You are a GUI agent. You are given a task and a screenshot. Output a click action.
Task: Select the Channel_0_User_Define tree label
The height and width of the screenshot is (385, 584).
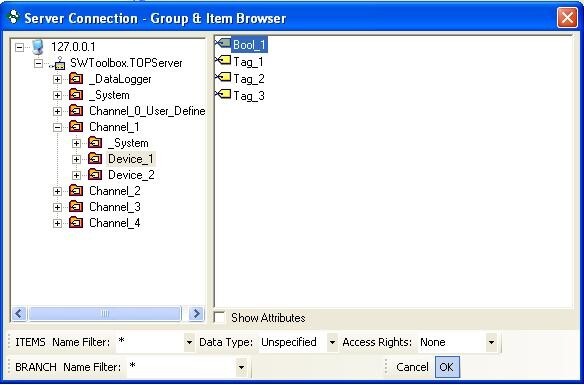tap(147, 111)
